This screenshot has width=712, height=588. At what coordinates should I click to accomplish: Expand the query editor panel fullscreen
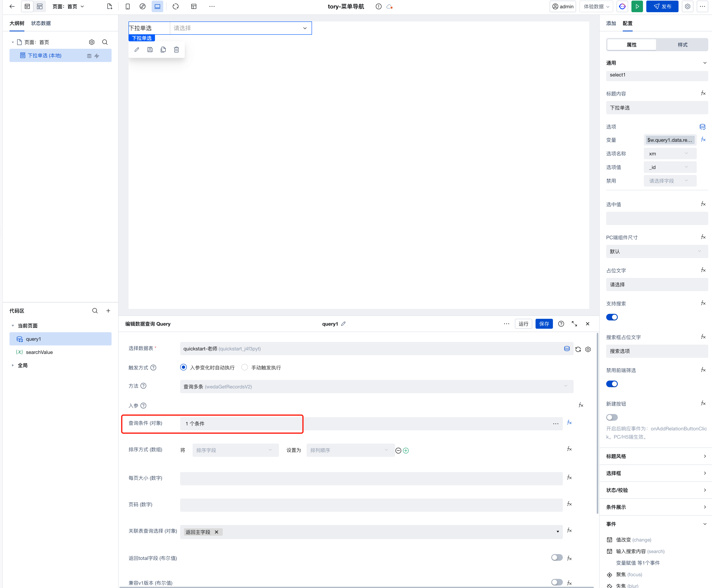click(x=574, y=324)
